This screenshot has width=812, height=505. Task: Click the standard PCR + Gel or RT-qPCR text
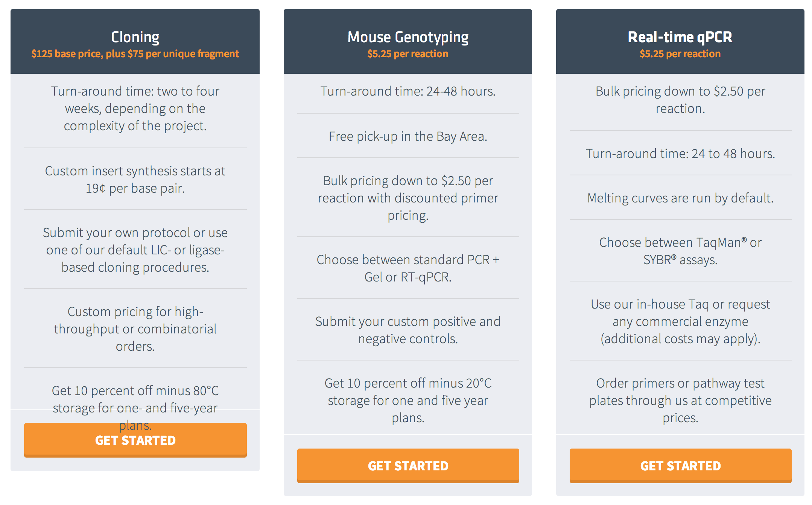pos(408,268)
